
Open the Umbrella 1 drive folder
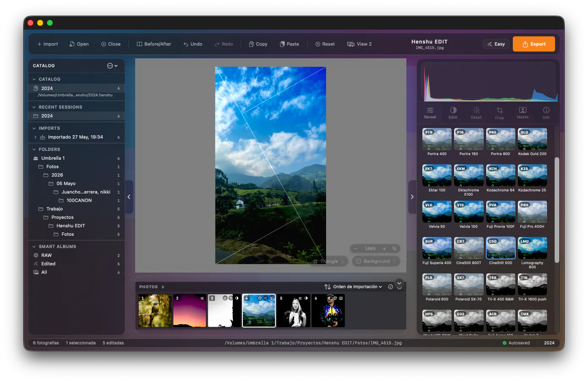(76, 158)
